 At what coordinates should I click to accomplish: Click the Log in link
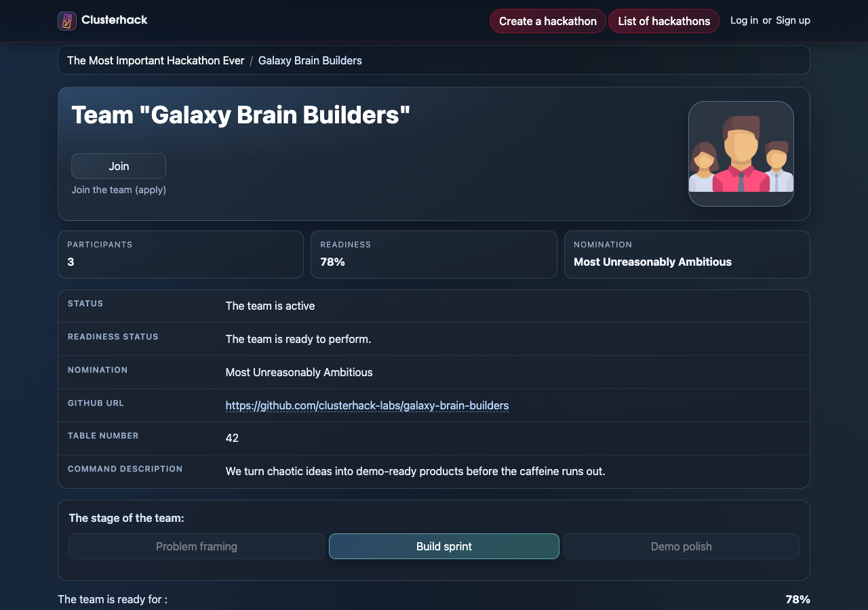744,20
